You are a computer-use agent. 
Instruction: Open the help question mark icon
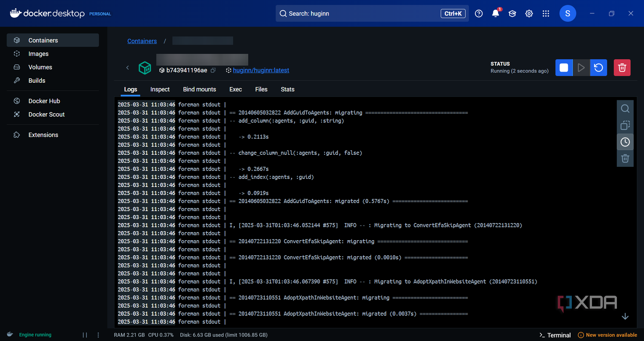click(479, 14)
